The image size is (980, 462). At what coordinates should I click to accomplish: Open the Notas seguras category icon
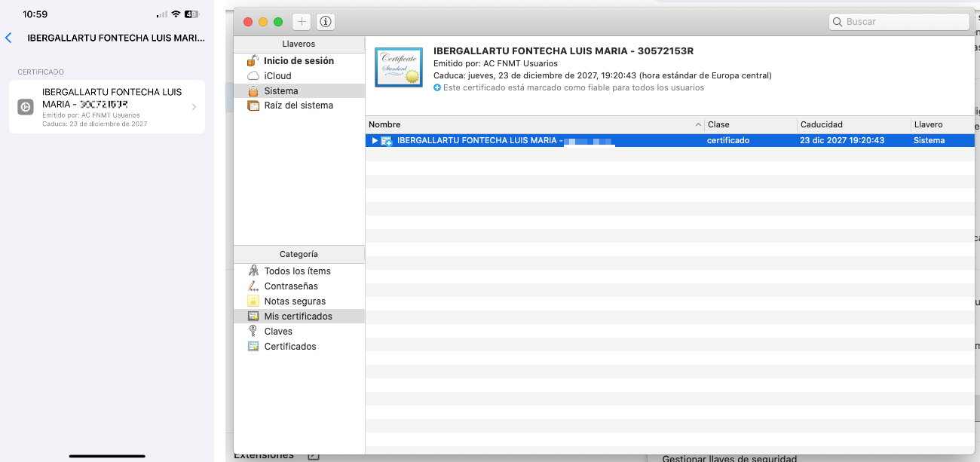[x=253, y=301]
